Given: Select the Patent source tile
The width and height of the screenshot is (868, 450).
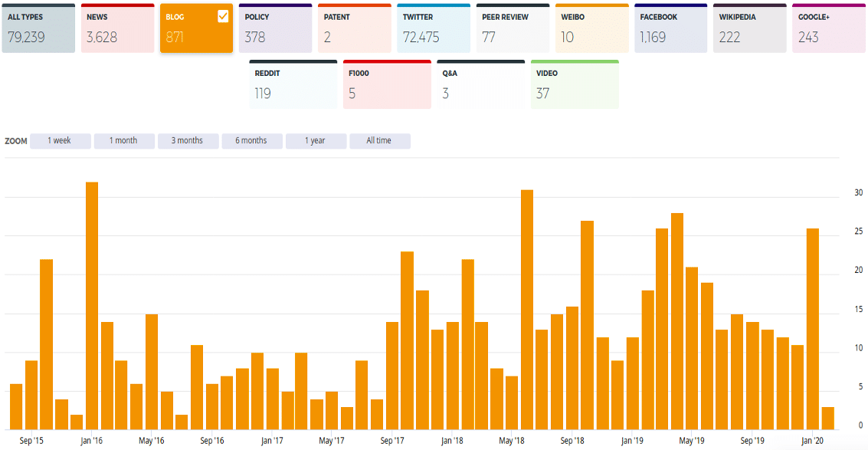Looking at the screenshot, I should (x=354, y=28).
